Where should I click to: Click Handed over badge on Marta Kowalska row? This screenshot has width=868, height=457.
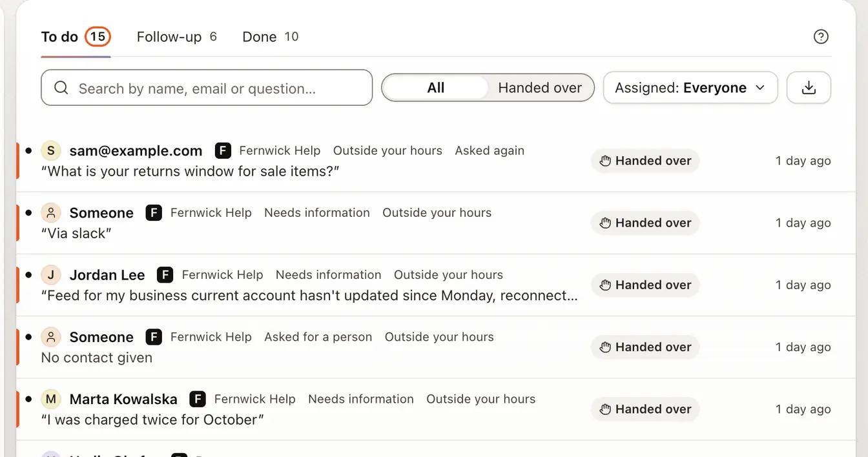(645, 409)
